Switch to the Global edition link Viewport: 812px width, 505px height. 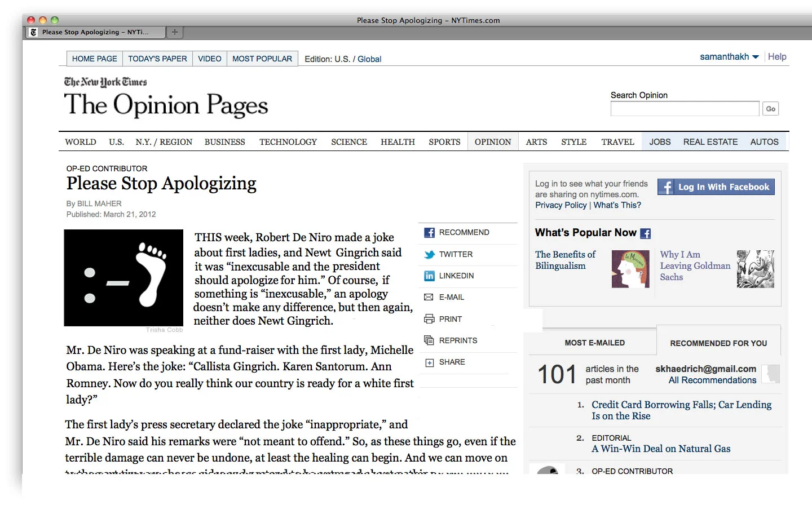click(x=369, y=59)
